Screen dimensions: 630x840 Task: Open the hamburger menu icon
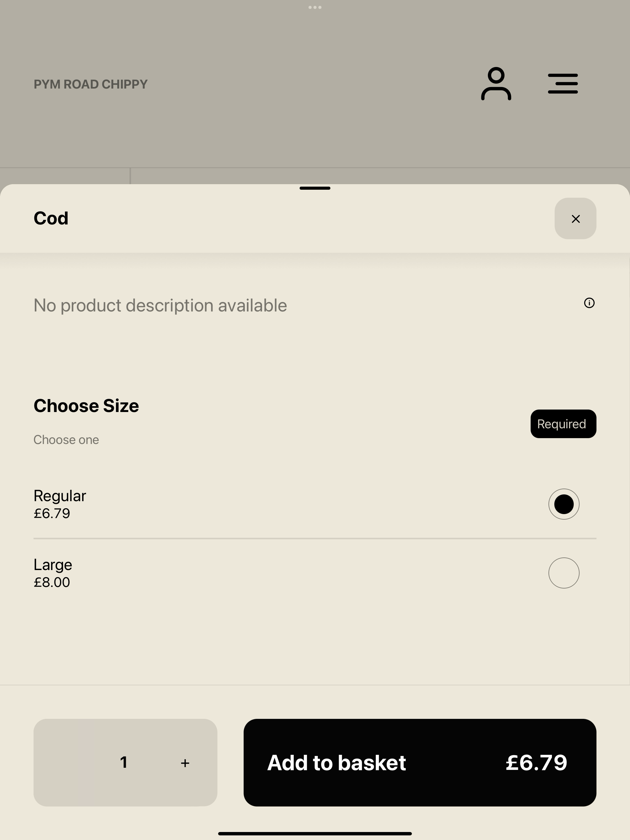[563, 84]
